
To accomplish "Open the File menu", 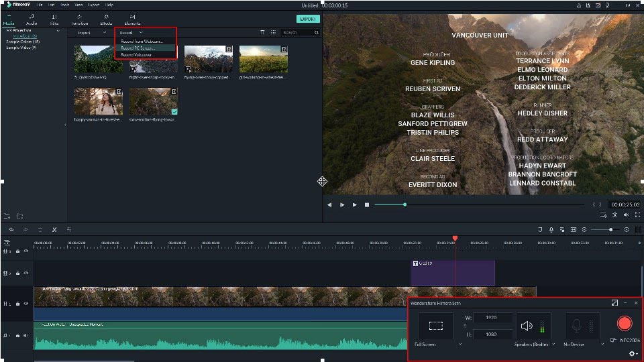I will pyautogui.click(x=40, y=5).
